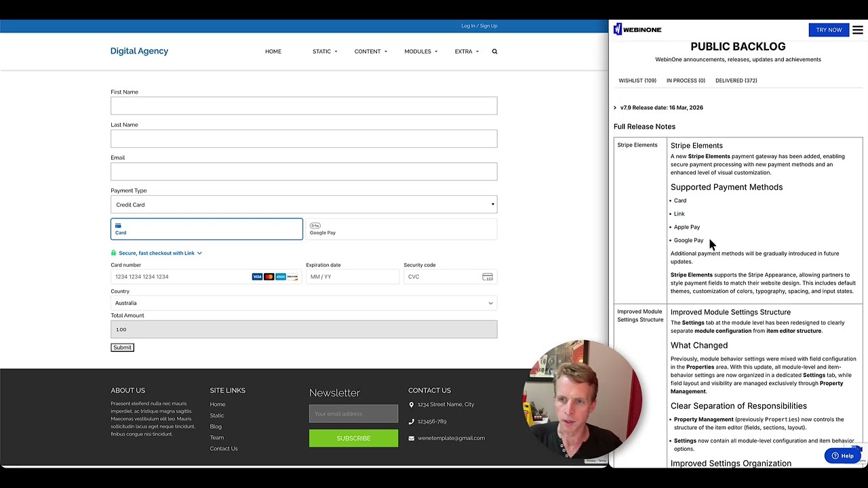868x488 pixels.
Task: Open the Team footer link
Action: pyautogui.click(x=217, y=438)
